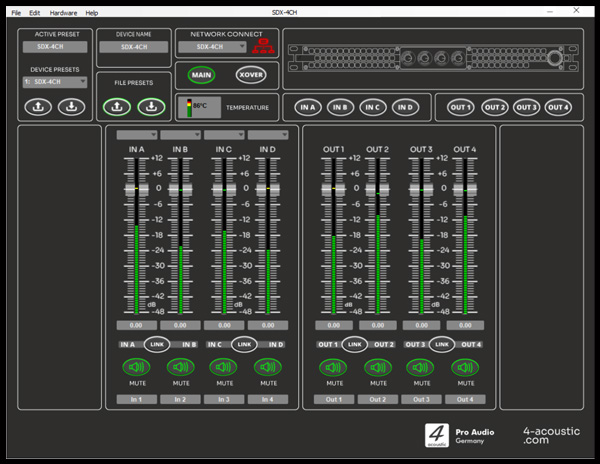600x464 pixels.
Task: Click the red network connection icon
Action: tap(265, 46)
